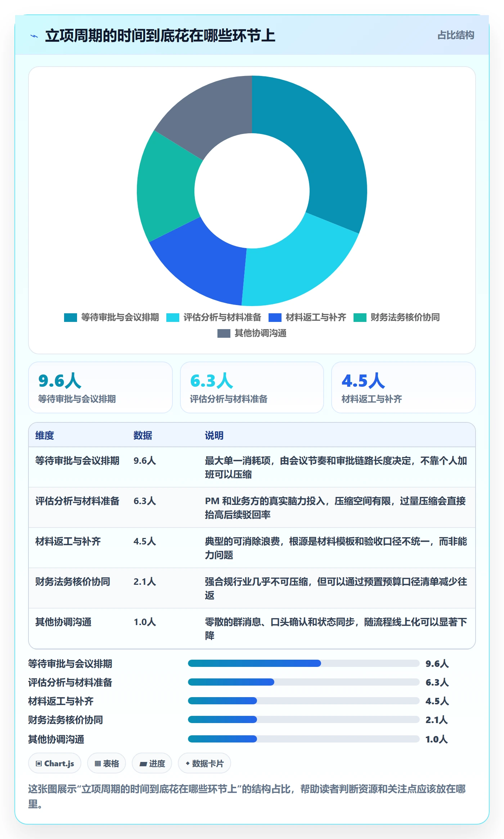Viewport: 504px width, 839px height.
Task: Click the lightning icon beside the title
Action: 34,36
